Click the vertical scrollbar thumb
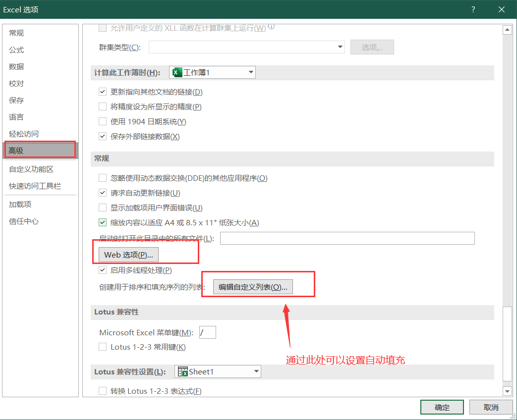The image size is (517, 420). [x=507, y=345]
